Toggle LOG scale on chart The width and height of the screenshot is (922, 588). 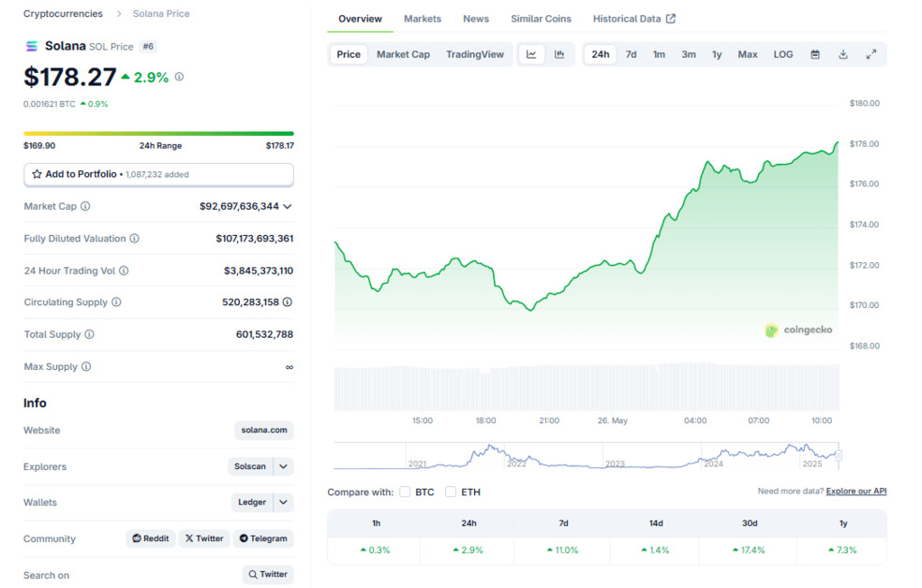pyautogui.click(x=782, y=54)
